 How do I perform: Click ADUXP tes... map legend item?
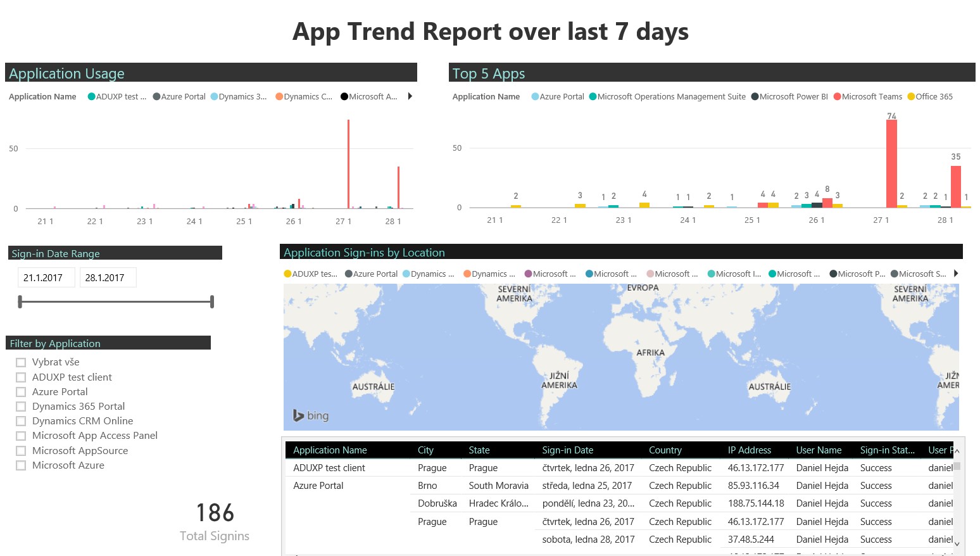pos(310,274)
